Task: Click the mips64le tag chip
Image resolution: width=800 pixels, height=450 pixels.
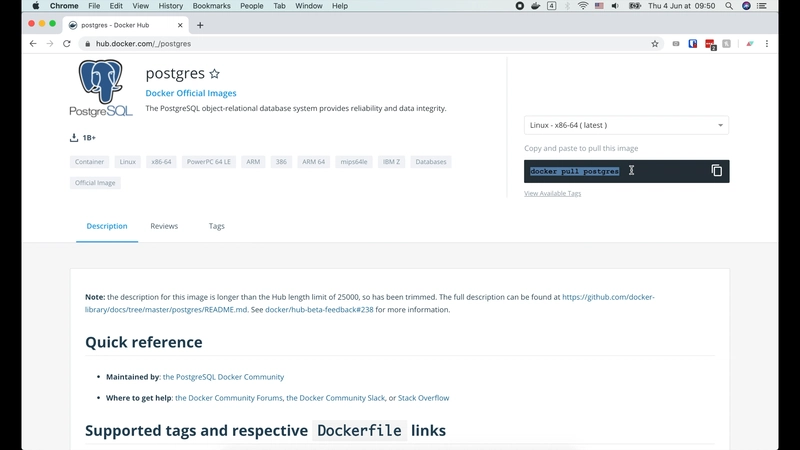Action: tap(354, 162)
